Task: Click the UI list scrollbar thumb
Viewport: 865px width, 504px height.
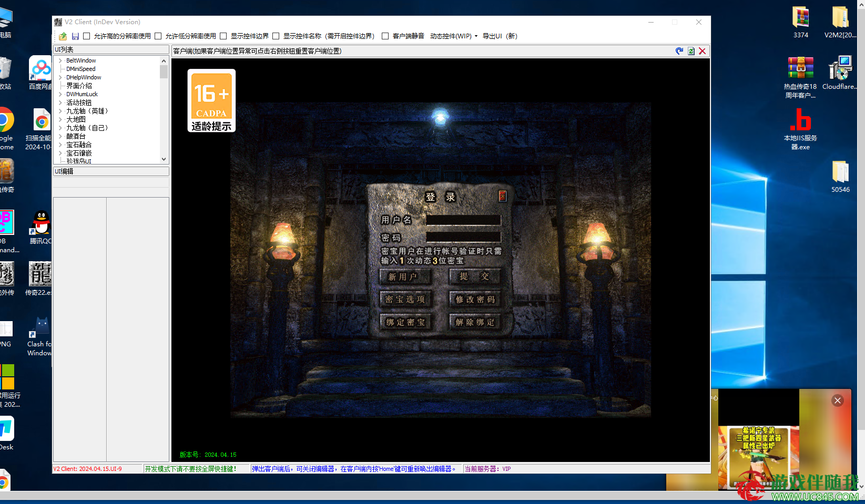Action: 164,72
